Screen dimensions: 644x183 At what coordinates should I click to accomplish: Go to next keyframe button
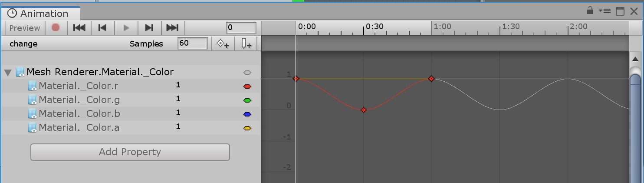point(149,28)
